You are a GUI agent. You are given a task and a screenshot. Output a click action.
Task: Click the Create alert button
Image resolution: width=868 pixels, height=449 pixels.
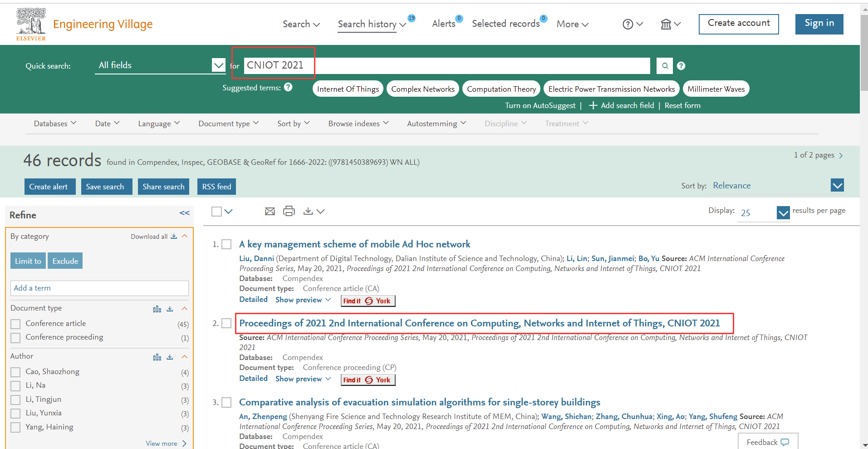coord(49,187)
